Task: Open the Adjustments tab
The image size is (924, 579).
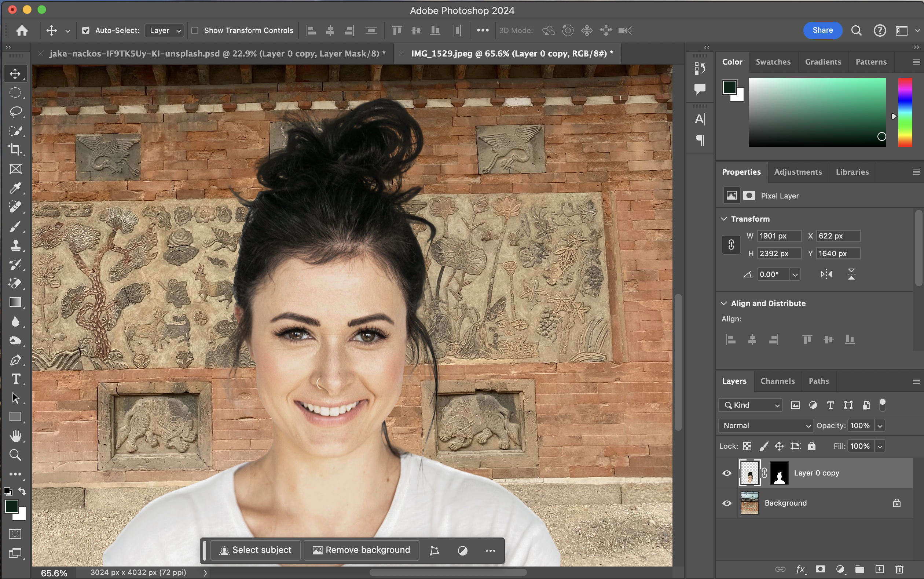Action: [798, 172]
